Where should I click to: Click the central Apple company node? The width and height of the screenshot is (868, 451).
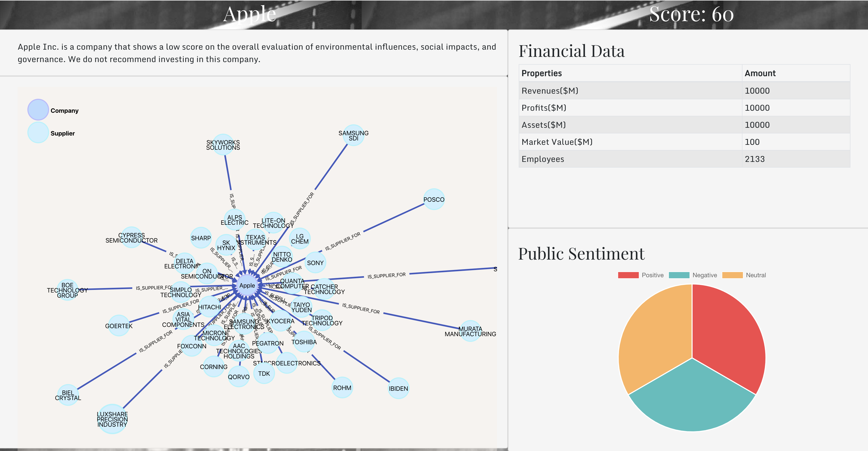247,285
